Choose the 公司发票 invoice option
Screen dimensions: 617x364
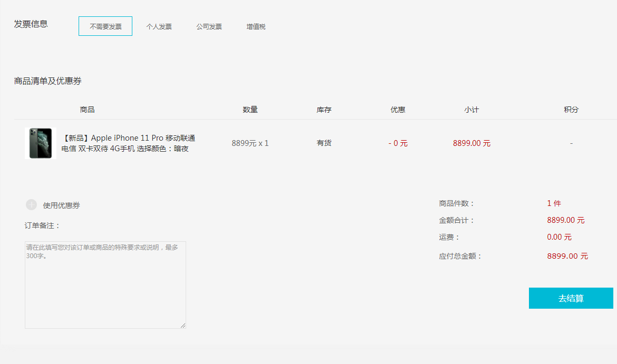(209, 27)
